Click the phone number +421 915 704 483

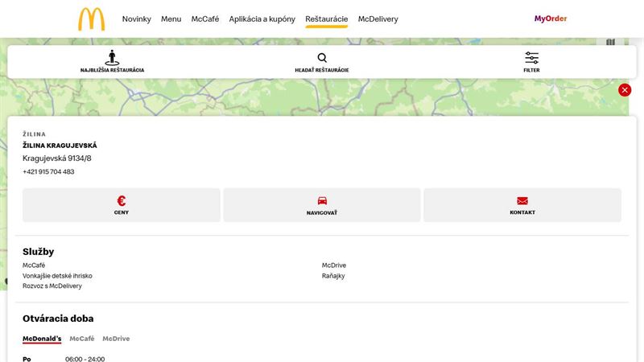tap(48, 171)
